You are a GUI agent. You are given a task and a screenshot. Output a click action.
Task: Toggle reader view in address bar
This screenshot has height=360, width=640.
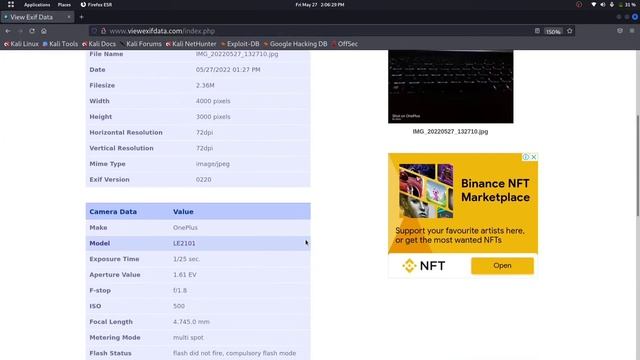click(x=537, y=31)
